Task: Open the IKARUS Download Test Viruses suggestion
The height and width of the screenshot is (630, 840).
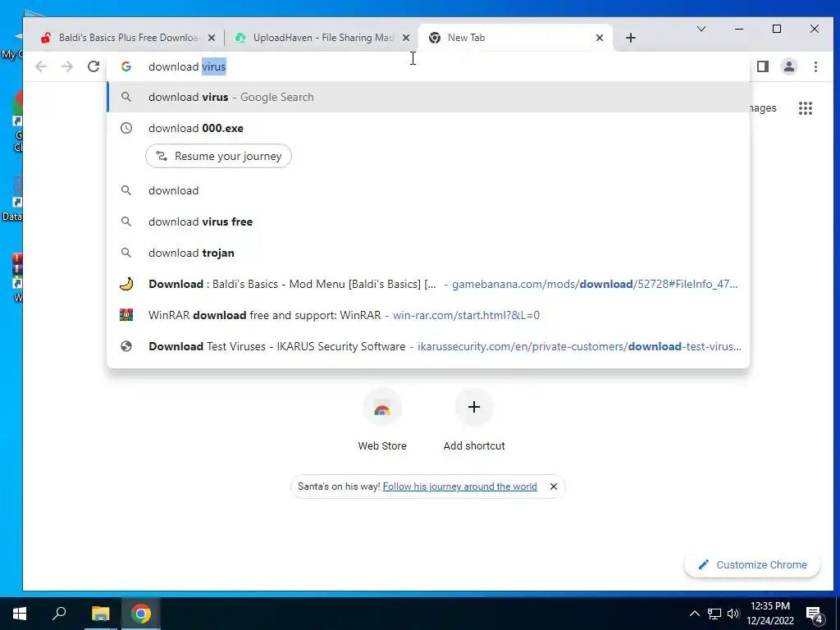Action: pos(428,346)
